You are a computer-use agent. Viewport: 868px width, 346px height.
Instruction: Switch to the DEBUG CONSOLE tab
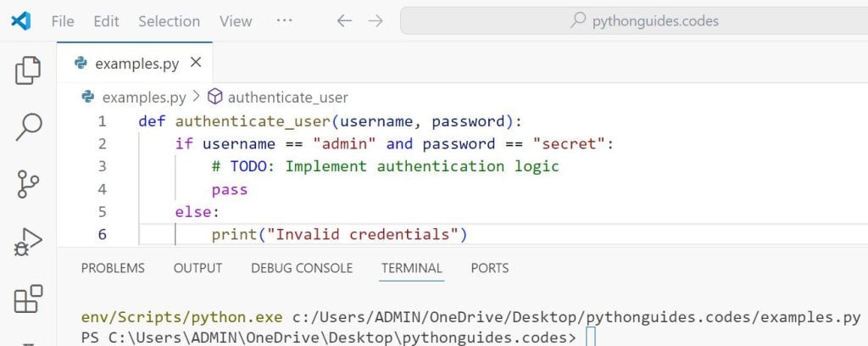[302, 268]
